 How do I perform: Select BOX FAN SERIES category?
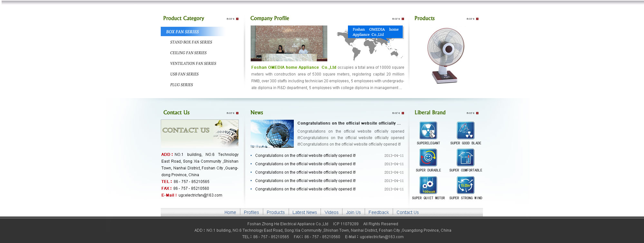(x=182, y=32)
